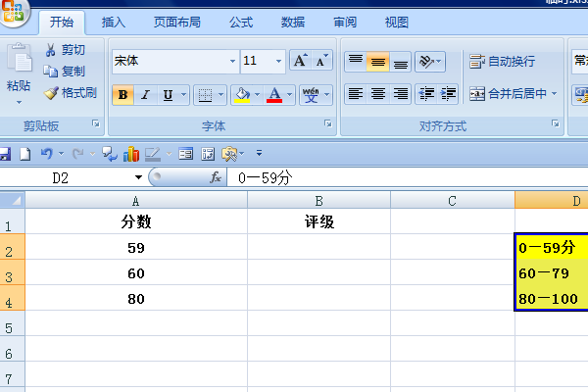
Task: Open alignment group dialog launcher
Action: 555,123
